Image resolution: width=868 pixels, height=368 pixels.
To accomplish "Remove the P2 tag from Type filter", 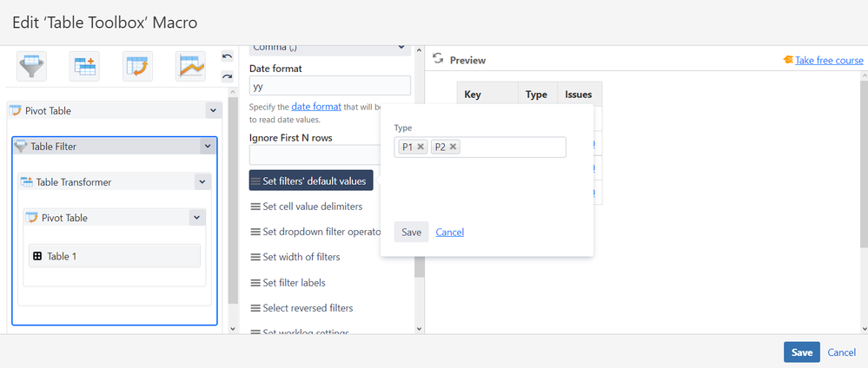I will (x=454, y=147).
